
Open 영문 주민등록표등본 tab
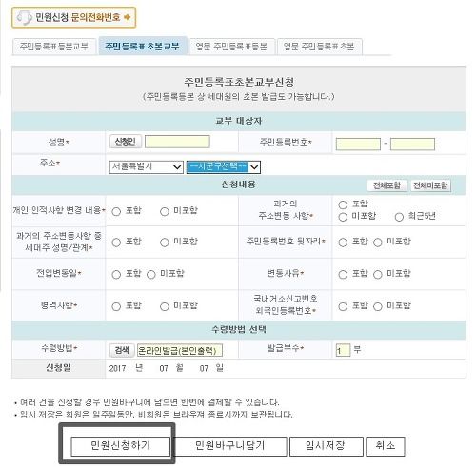click(231, 47)
